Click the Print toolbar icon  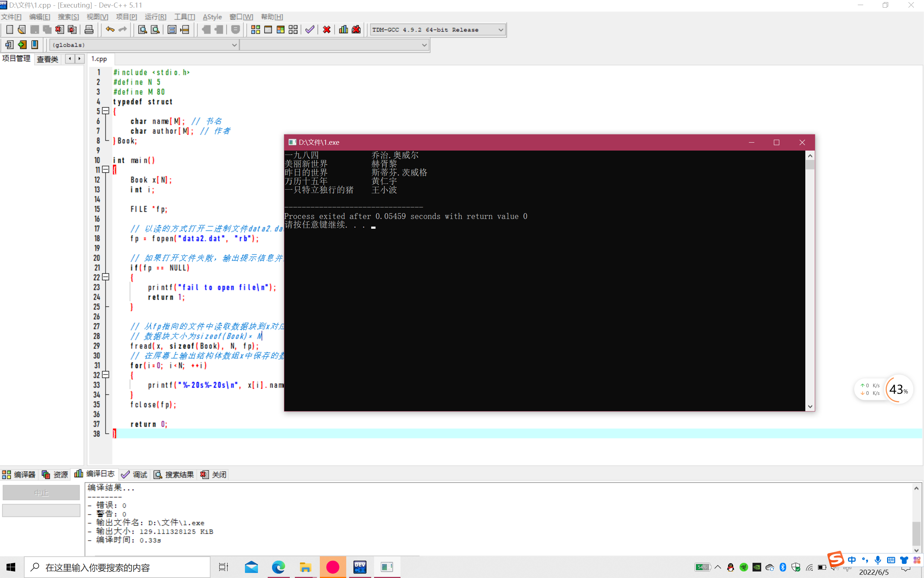(x=89, y=29)
